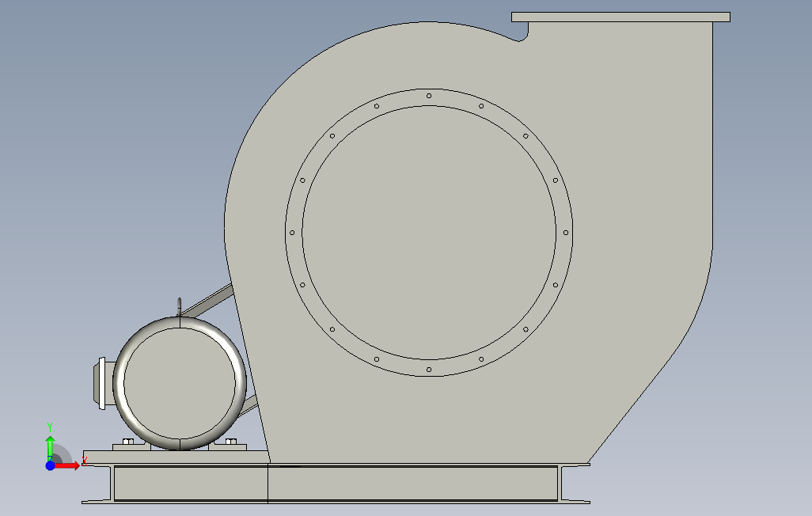The width and height of the screenshot is (812, 516).
Task: Select the circular inlet cover plate center
Action: [x=429, y=233]
